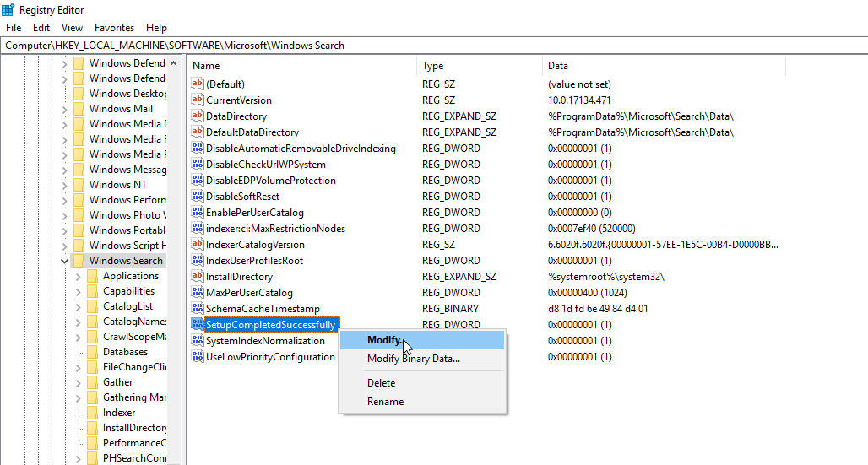This screenshot has width=868, height=465.
Task: Collapse the Windows Search tree node
Action: pos(65,261)
